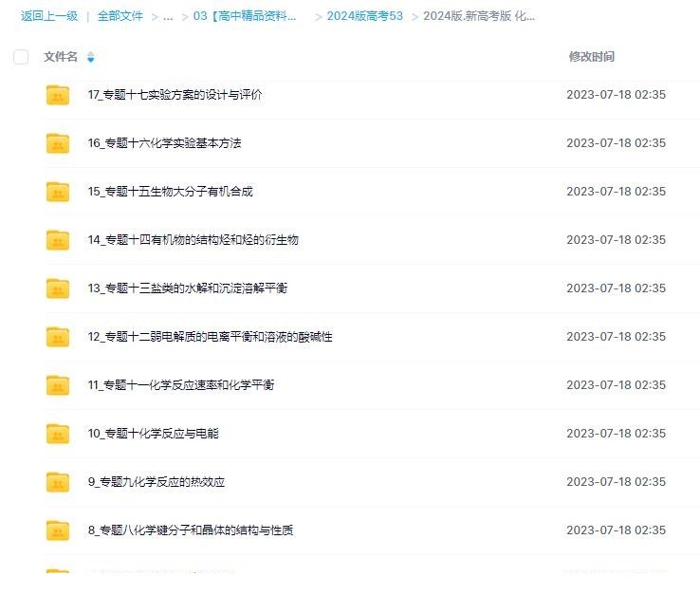
Task: Sort by 修改时间 column header
Action: coord(592,57)
